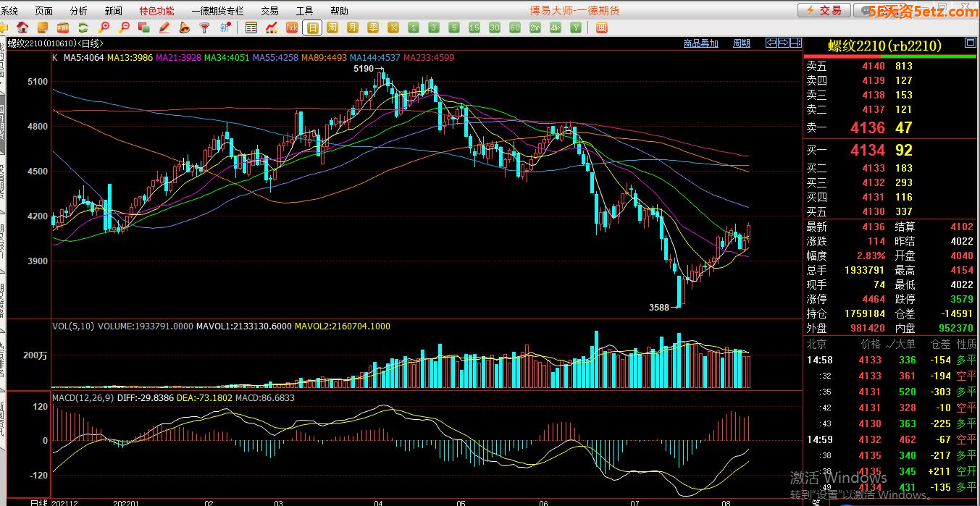This screenshot has height=506, width=980.
Task: Click the MA5:4064 moving average label
Action: (x=84, y=57)
